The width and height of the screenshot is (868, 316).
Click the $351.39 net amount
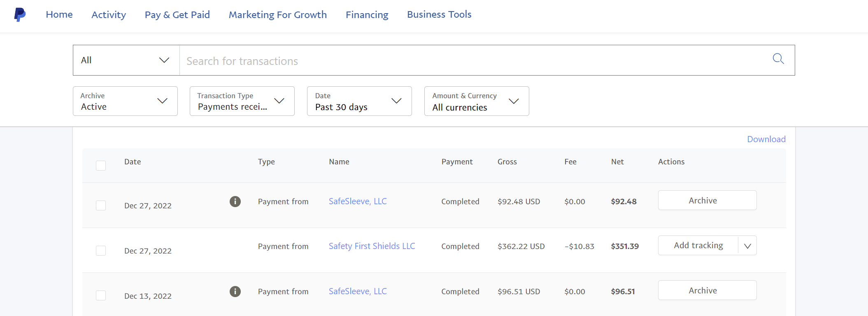(x=625, y=247)
